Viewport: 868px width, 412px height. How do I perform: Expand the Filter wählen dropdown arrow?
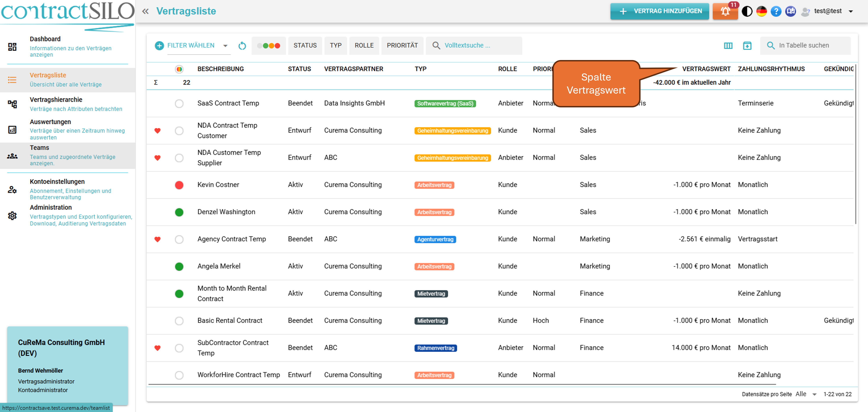[225, 46]
